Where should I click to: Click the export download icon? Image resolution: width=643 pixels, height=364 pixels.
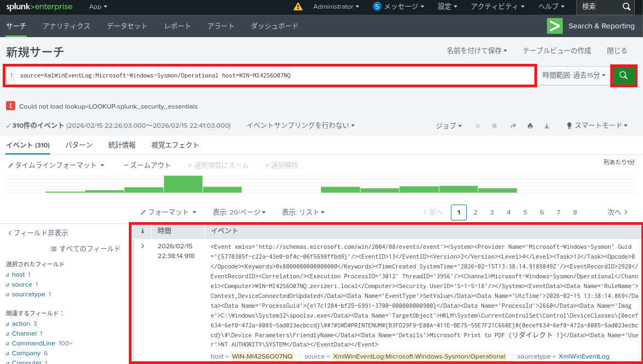546,126
